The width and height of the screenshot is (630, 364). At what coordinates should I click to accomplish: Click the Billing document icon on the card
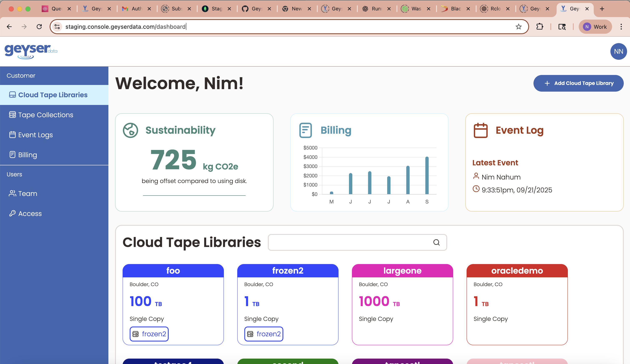pos(305,130)
